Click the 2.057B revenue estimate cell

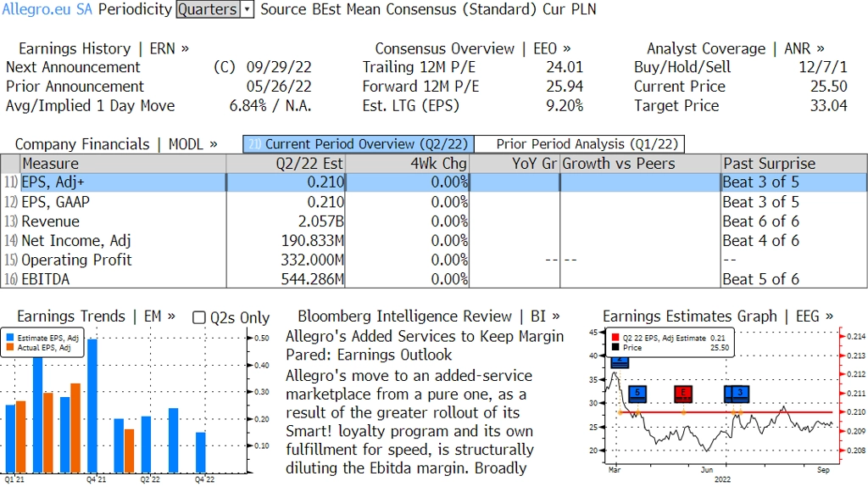point(321,221)
